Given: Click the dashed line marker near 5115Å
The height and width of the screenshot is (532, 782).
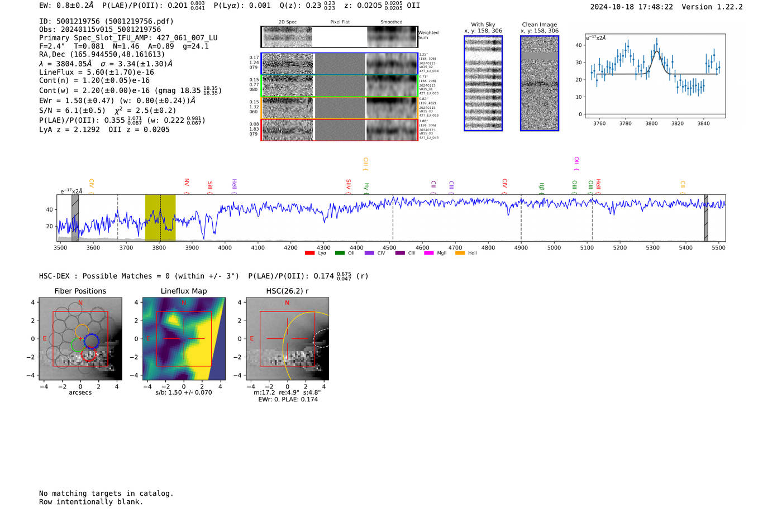Looking at the screenshot, I should pos(592,218).
